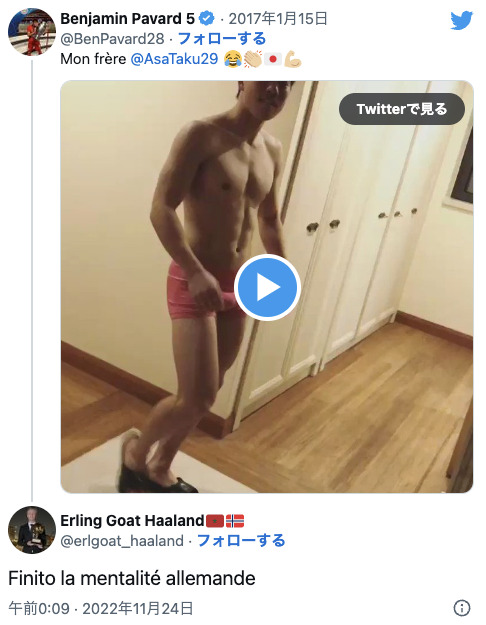
Task: Click the tweet text 'Finito la mentalité allemande'
Action: 132,578
